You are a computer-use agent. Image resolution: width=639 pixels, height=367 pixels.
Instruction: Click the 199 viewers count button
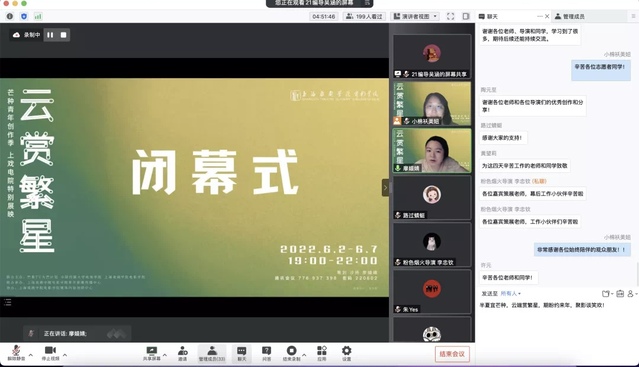pyautogui.click(x=364, y=16)
